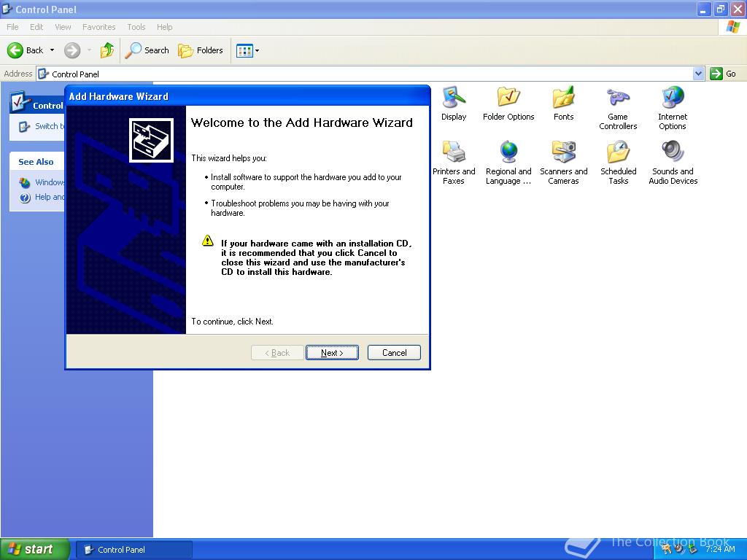Click the green Back arrow in toolbar

[x=25, y=50]
